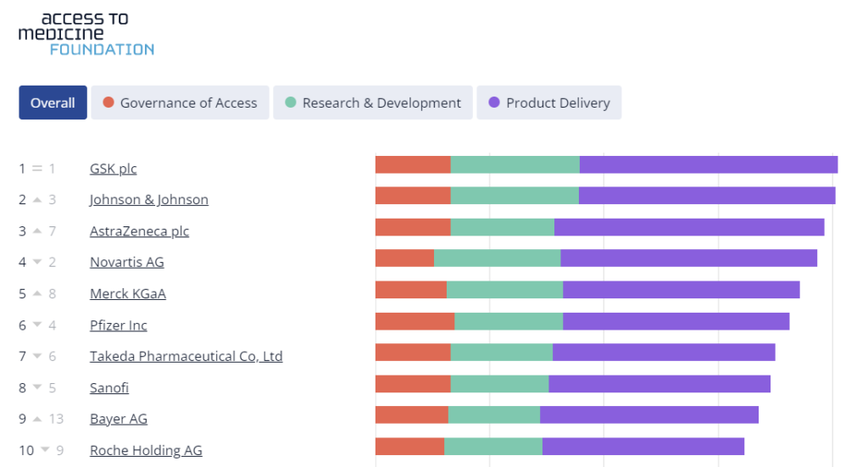Show the Research & Development ranking tab

[x=373, y=103]
